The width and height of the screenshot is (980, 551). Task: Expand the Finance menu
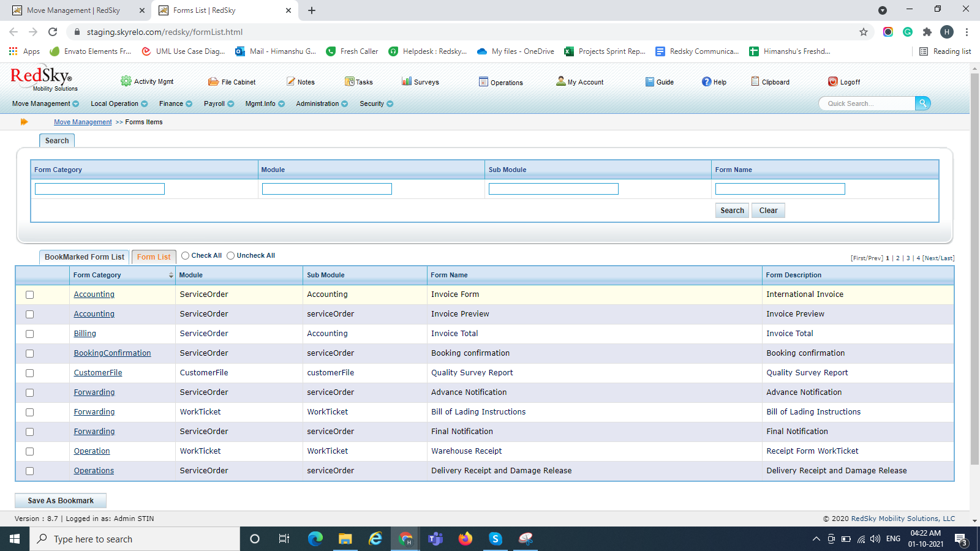pos(175,103)
